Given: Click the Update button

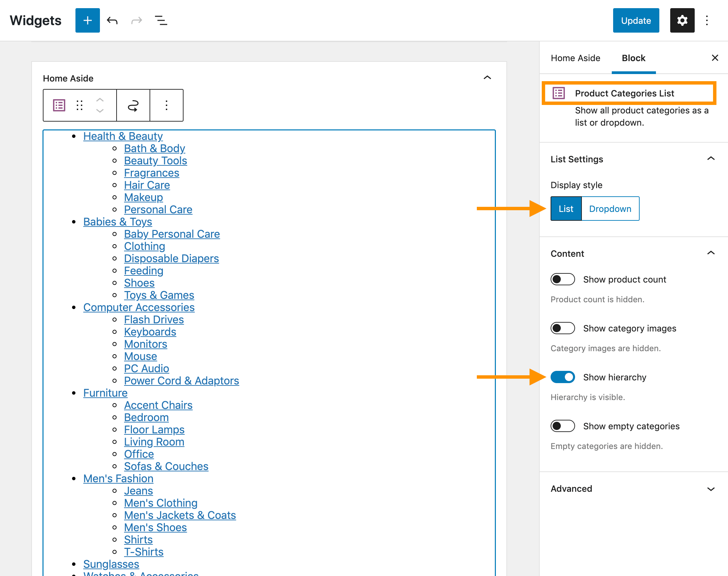Looking at the screenshot, I should coord(635,20).
